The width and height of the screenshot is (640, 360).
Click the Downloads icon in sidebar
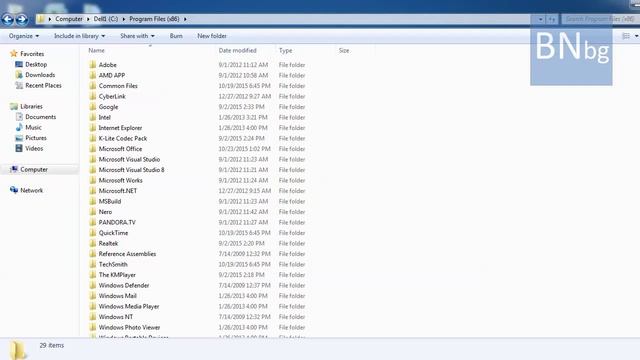click(19, 75)
